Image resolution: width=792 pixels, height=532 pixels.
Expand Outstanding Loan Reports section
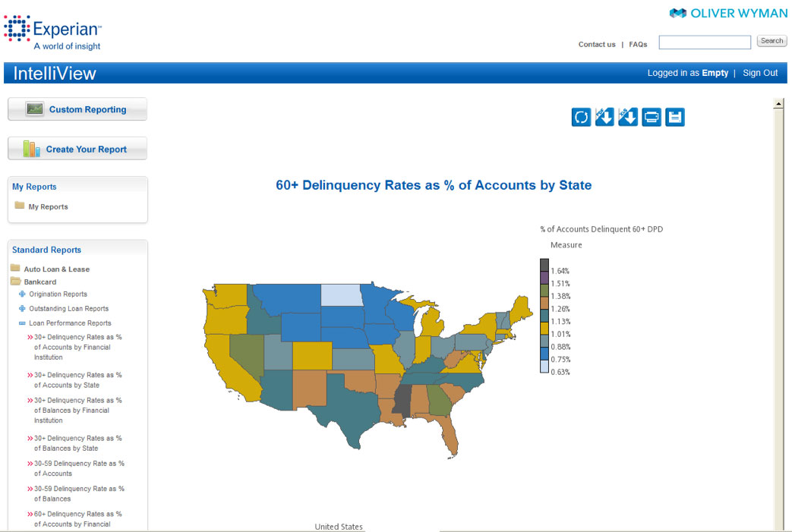tap(22, 308)
